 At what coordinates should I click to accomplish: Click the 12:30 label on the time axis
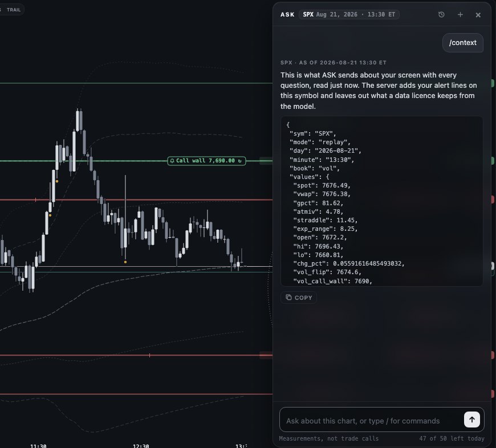click(141, 446)
